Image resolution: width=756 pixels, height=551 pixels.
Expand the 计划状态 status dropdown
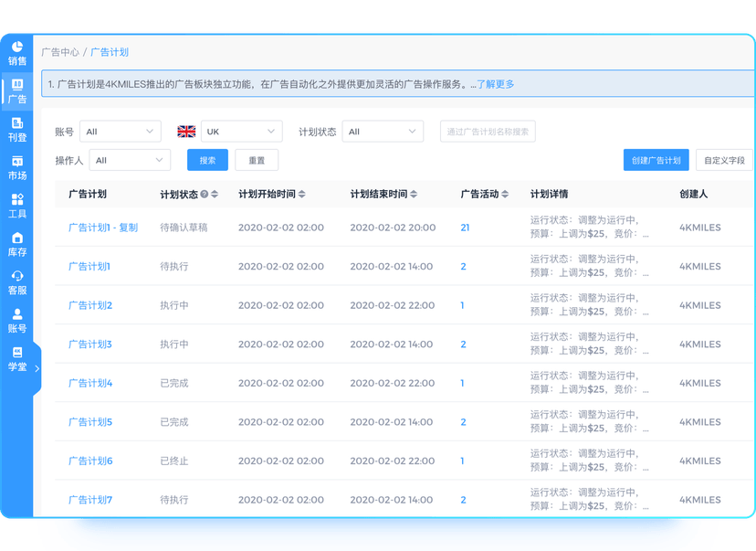(x=383, y=132)
